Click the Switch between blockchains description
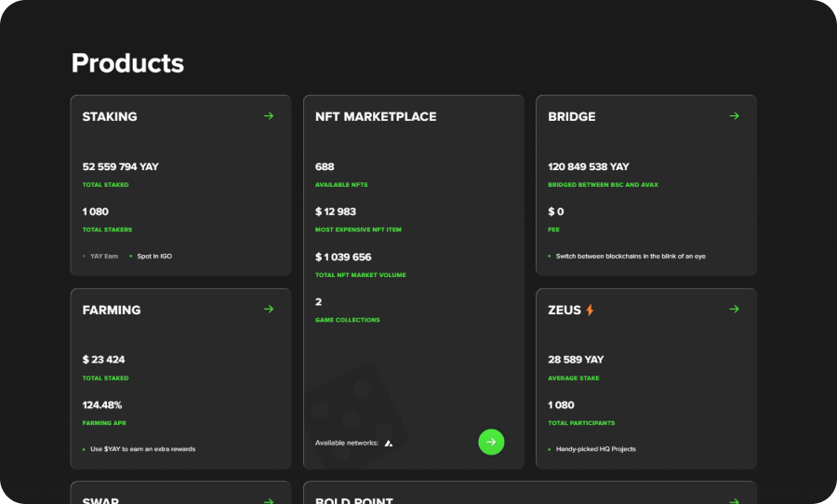This screenshot has height=504, width=837. pyautogui.click(x=631, y=257)
